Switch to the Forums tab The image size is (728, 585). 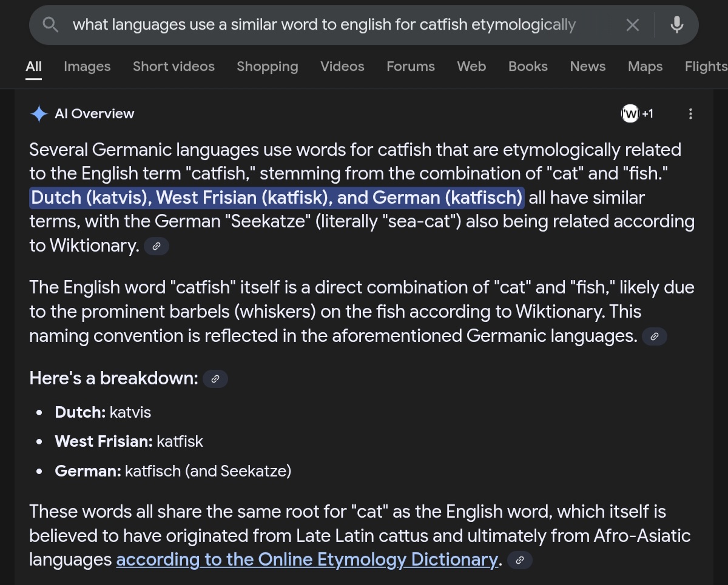tap(410, 67)
